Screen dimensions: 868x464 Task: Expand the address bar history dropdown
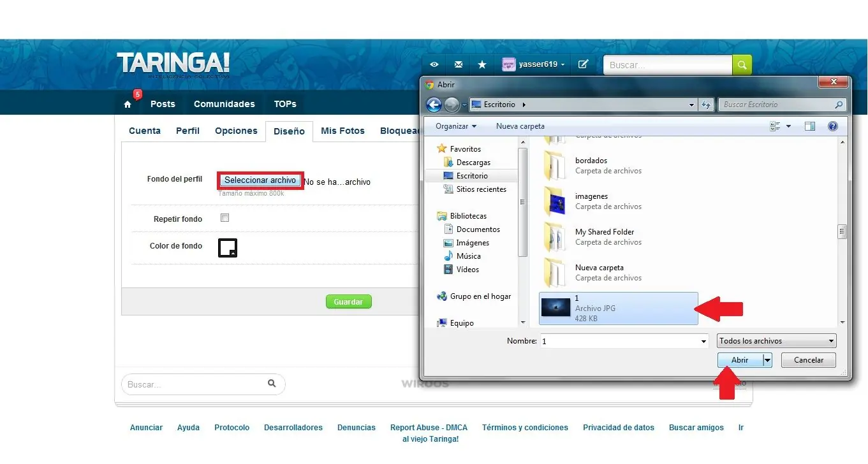pyautogui.click(x=692, y=105)
